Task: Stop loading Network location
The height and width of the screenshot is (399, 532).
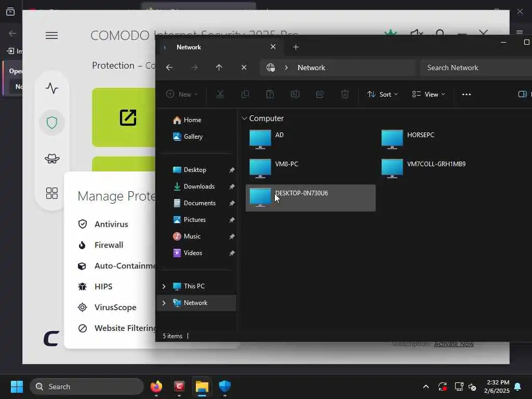Action: (244, 68)
